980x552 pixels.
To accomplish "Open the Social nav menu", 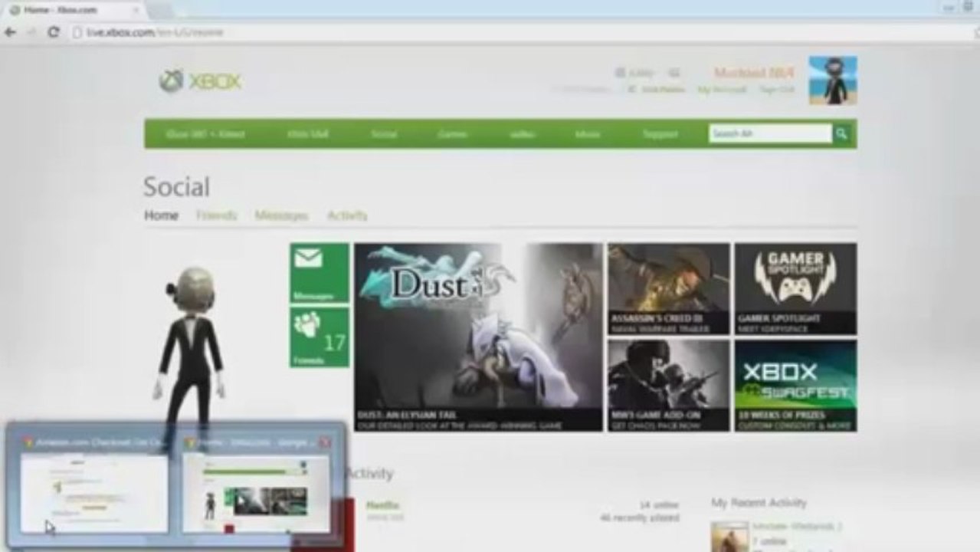I will (384, 134).
